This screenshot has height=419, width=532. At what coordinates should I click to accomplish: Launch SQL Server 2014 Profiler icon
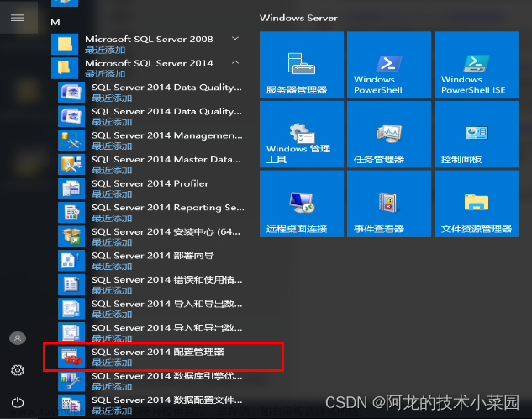[x=71, y=188]
